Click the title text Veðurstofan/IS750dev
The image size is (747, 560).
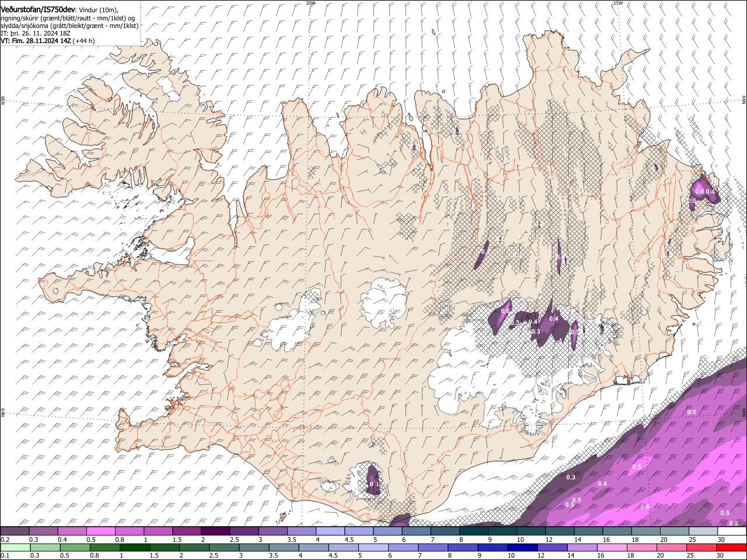pyautogui.click(x=38, y=9)
